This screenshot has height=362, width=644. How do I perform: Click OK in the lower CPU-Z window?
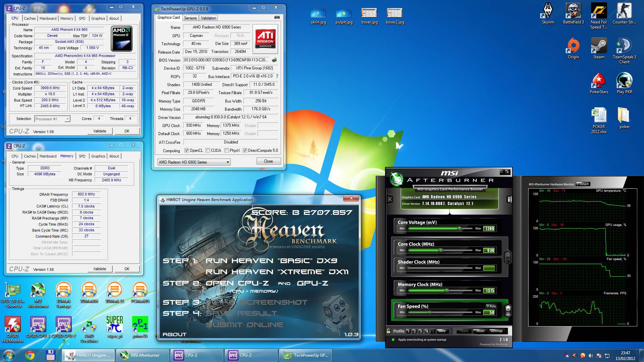pyautogui.click(x=127, y=269)
